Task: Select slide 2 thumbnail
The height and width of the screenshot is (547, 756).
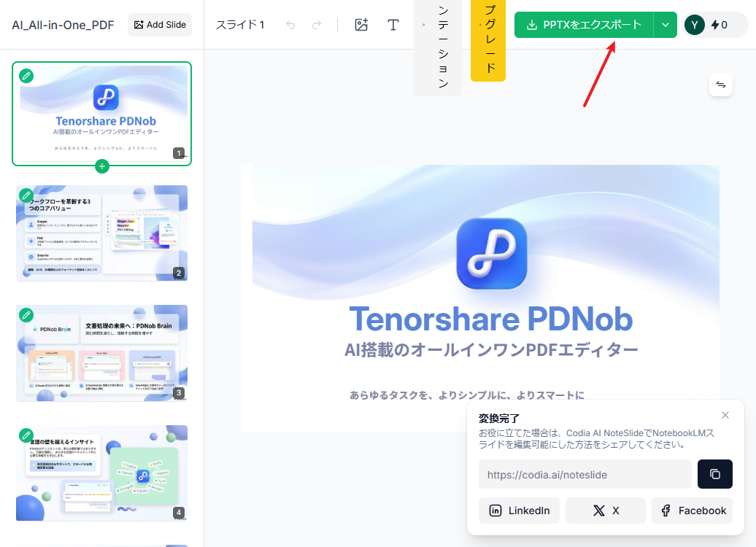Action: [101, 233]
